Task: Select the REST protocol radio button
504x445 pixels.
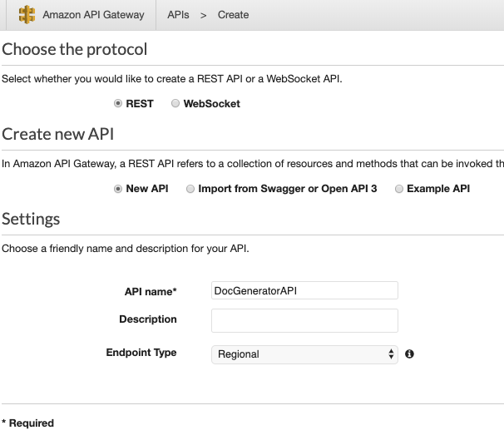Action: tap(118, 103)
